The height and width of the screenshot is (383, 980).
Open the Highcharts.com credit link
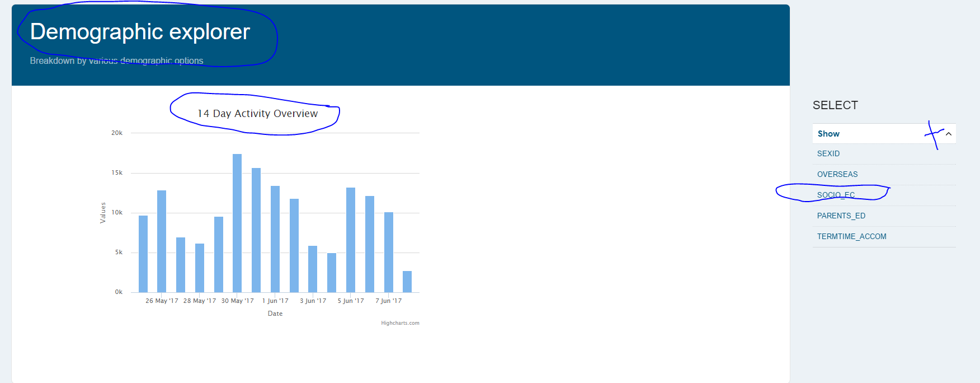pyautogui.click(x=400, y=323)
